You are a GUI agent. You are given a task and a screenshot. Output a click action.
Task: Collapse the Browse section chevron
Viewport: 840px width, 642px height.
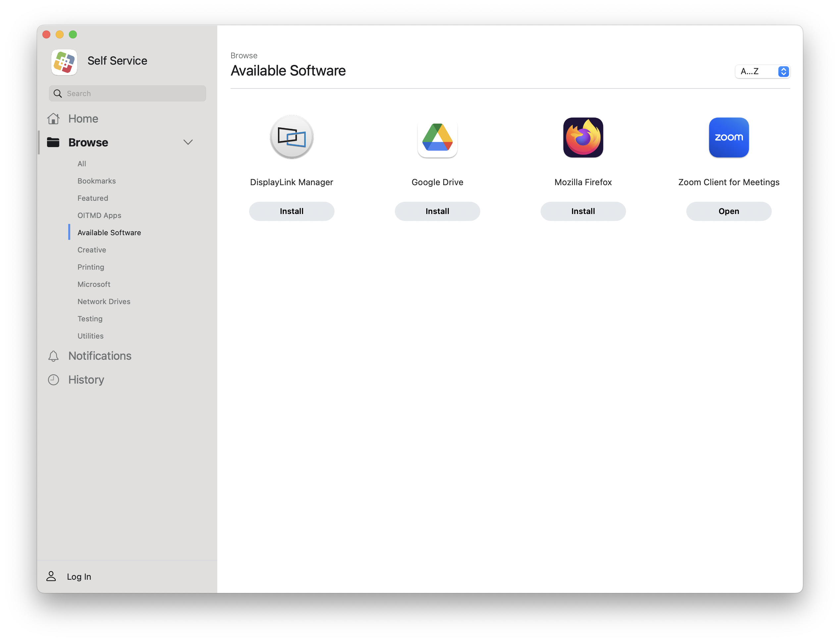(188, 142)
